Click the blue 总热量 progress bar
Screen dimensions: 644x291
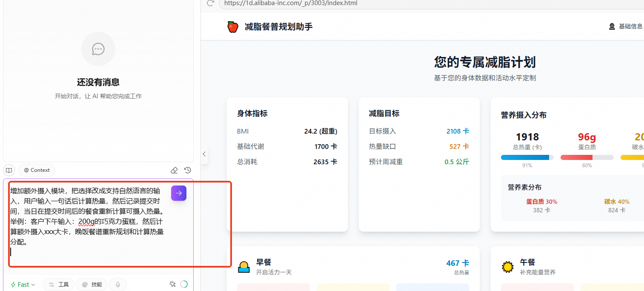527,157
